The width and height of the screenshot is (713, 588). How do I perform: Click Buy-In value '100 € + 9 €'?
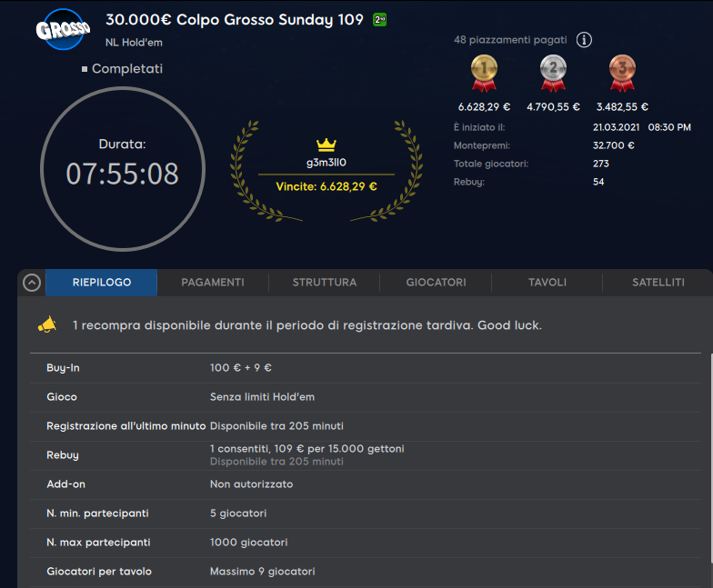click(x=240, y=367)
